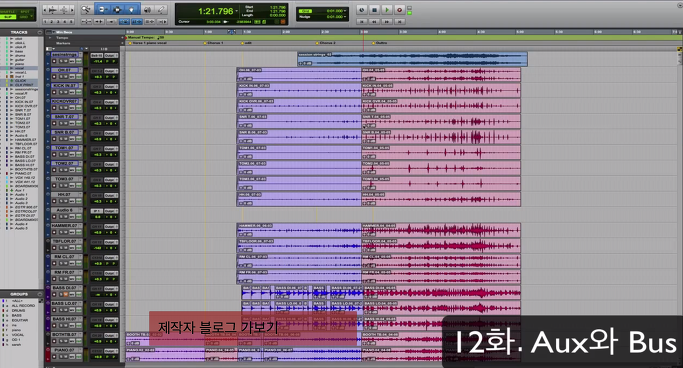Toggle waveform view button on HH.07 track

[x=73, y=201]
